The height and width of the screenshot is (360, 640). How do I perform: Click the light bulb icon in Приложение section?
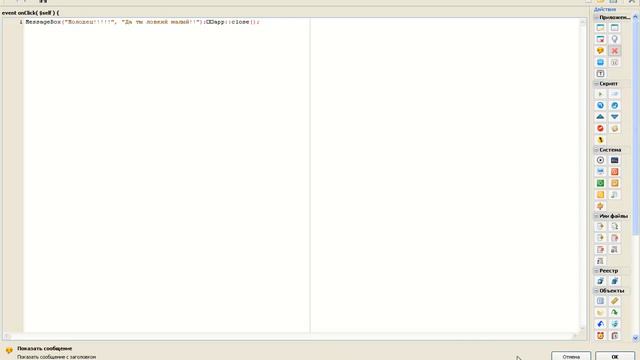pos(614,39)
